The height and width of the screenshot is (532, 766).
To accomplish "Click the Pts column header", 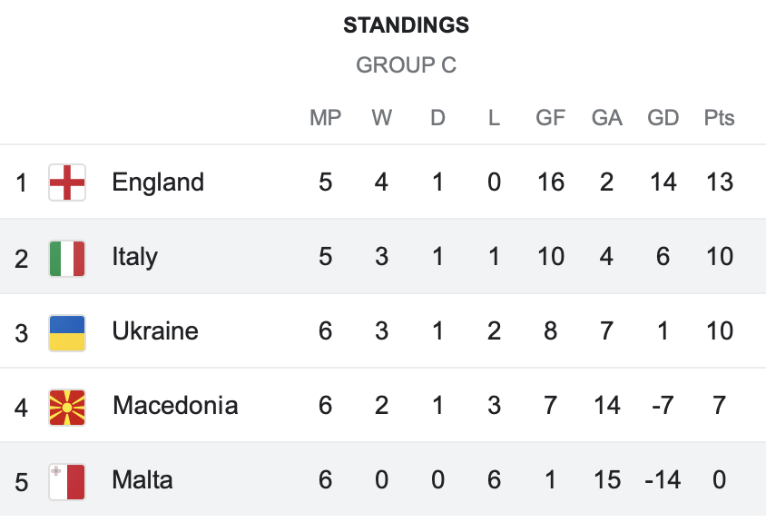I will coord(719,118).
